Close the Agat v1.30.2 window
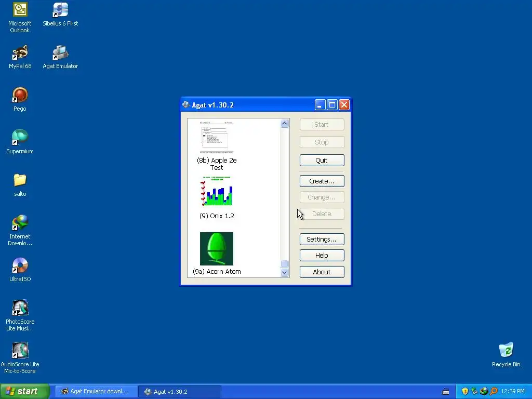Screen dimensions: 532x399 coord(344,105)
